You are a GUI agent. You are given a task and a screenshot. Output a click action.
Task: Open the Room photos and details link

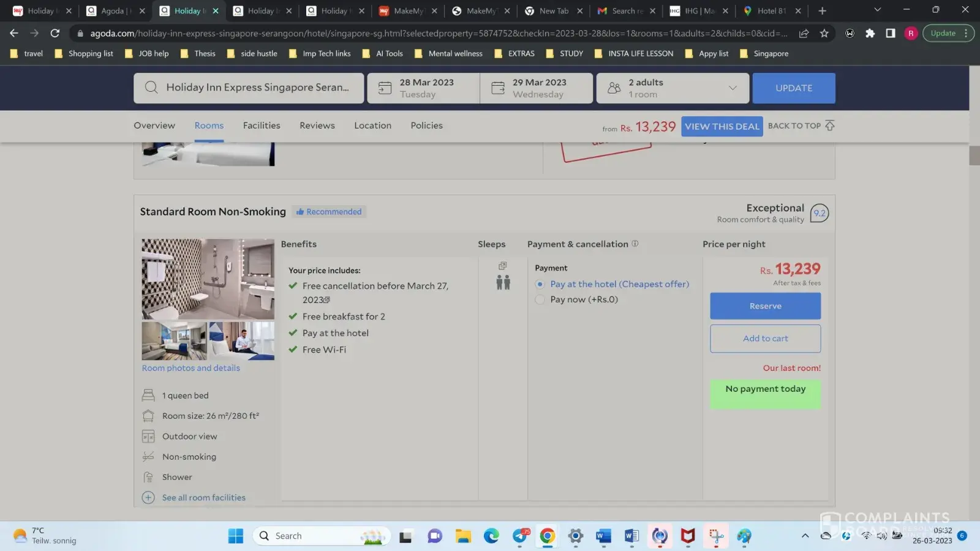[191, 368]
